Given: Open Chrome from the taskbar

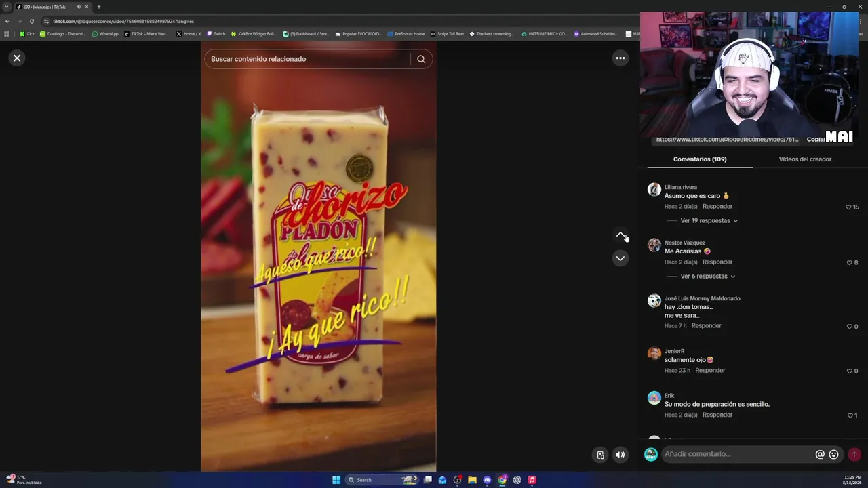Looking at the screenshot, I should pyautogui.click(x=502, y=480).
